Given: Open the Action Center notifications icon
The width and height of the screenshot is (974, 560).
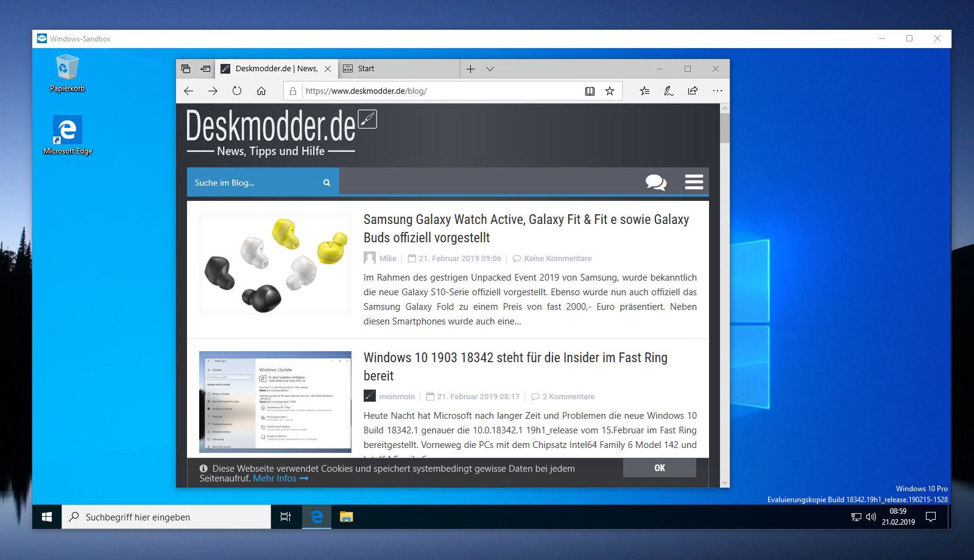Looking at the screenshot, I should (x=930, y=517).
